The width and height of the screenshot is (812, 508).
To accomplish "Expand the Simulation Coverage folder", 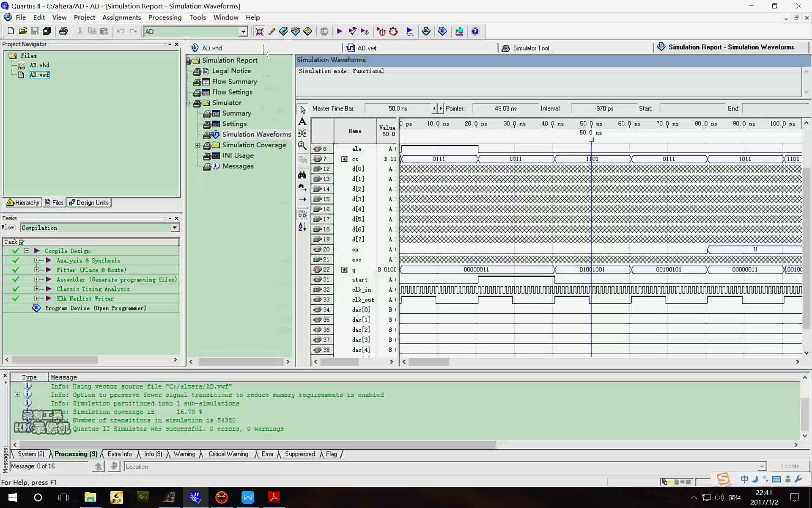I will (x=198, y=145).
